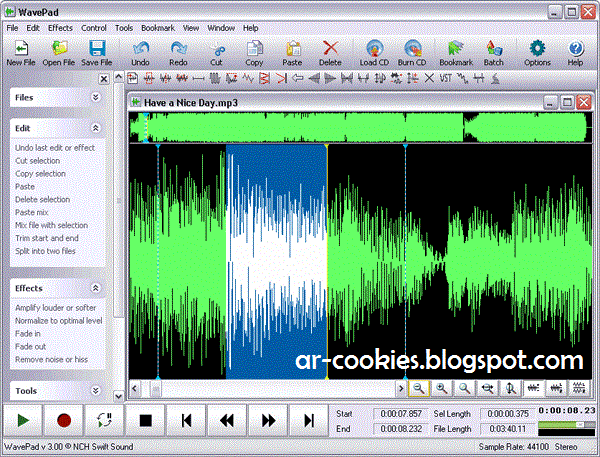Stop playback with the black square button
The image size is (600, 457).
pos(145,420)
